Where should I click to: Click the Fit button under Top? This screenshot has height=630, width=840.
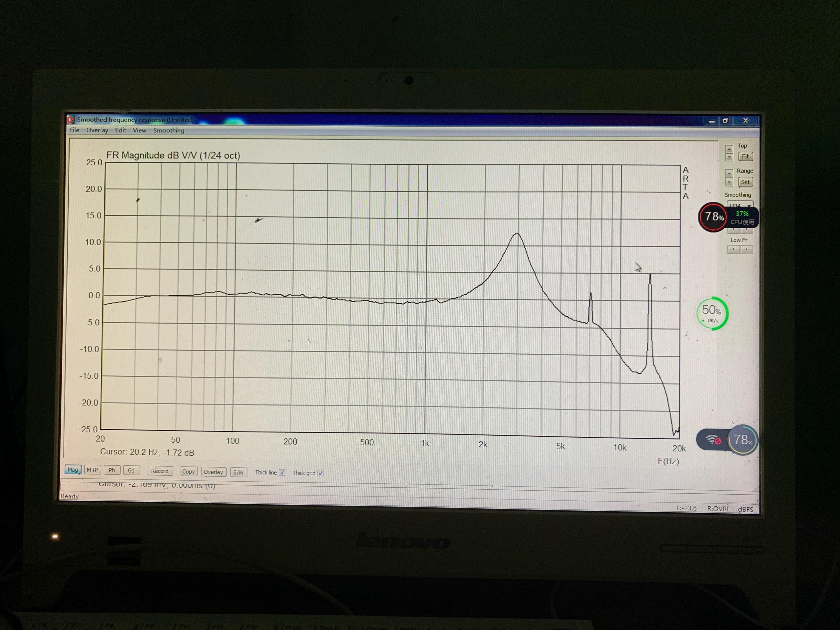pos(745,157)
